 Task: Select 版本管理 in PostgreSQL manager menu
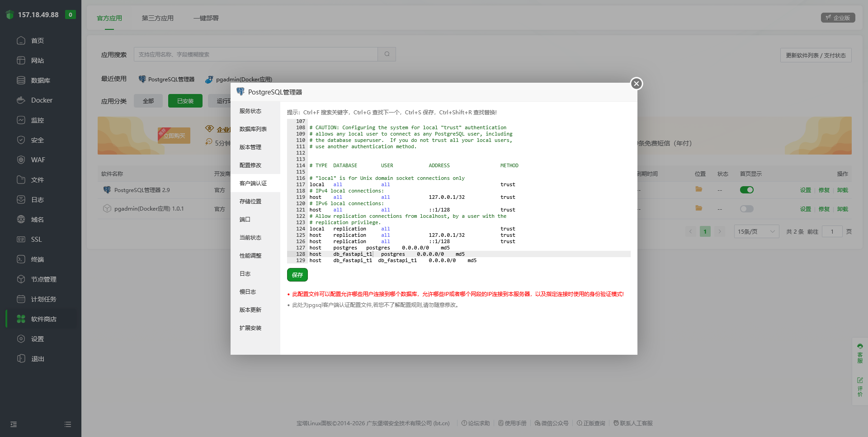tap(255, 147)
